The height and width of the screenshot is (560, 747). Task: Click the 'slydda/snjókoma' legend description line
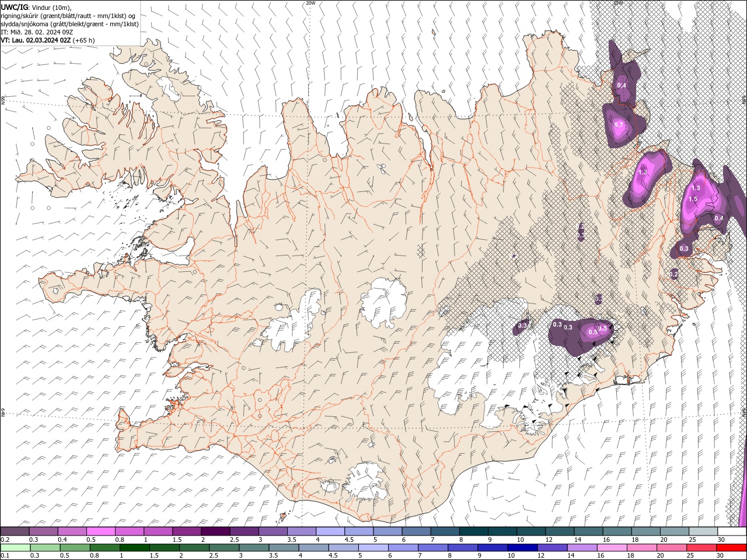point(69,24)
